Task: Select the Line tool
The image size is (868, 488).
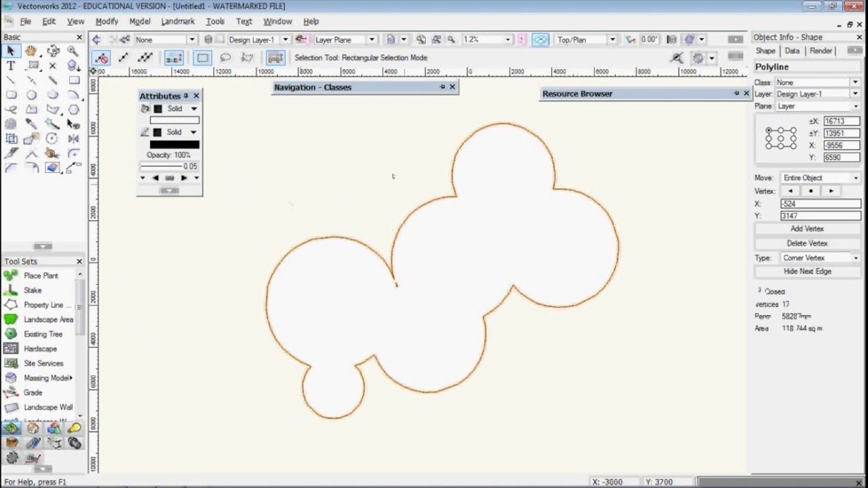Action: pos(10,80)
